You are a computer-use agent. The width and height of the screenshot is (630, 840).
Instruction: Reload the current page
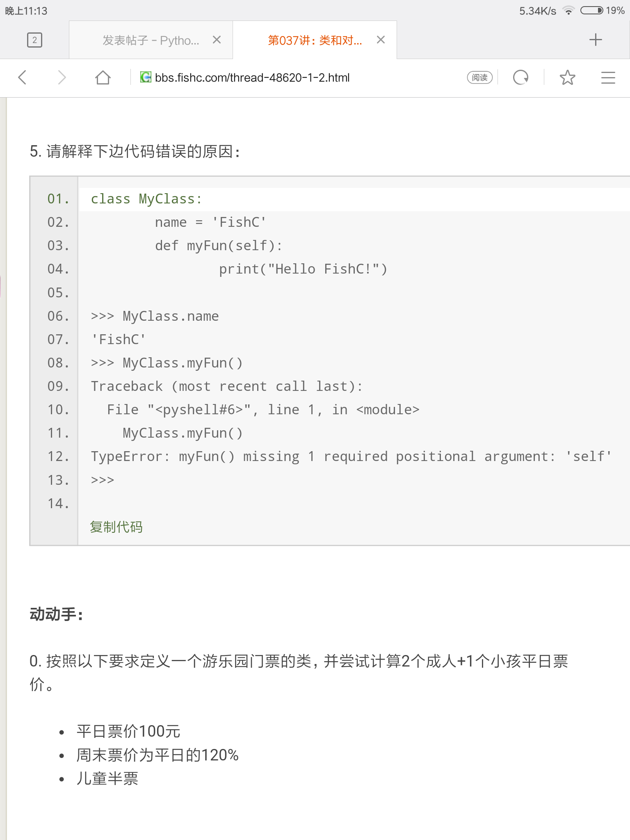[x=520, y=78]
